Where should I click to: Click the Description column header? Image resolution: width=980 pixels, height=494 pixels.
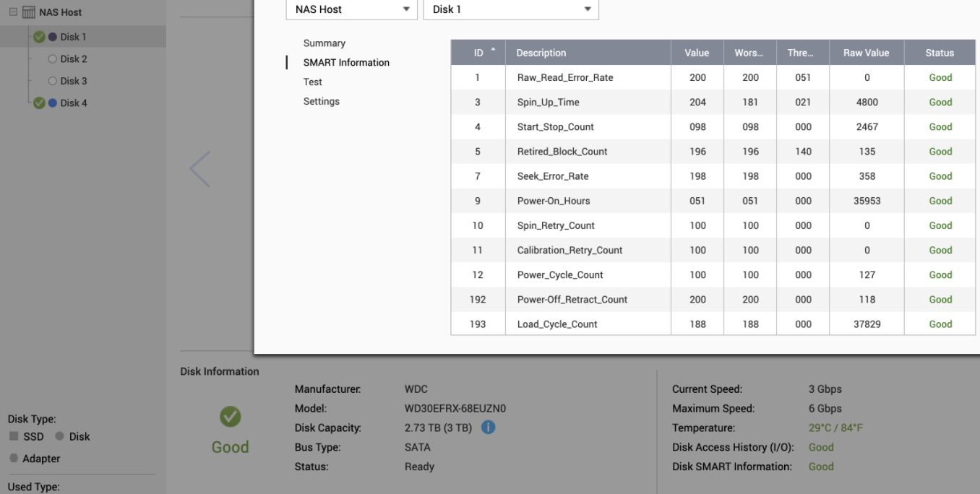tap(541, 53)
